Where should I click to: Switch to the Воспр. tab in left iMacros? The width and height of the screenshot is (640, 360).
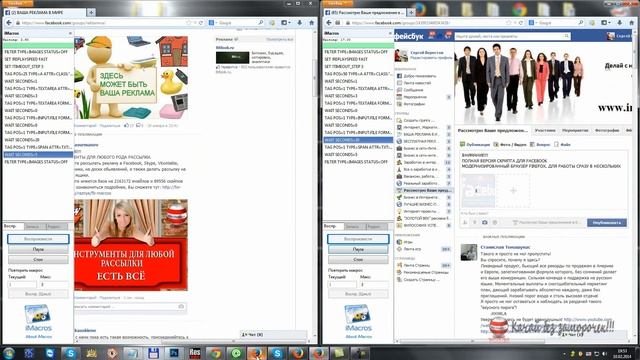coord(12,226)
